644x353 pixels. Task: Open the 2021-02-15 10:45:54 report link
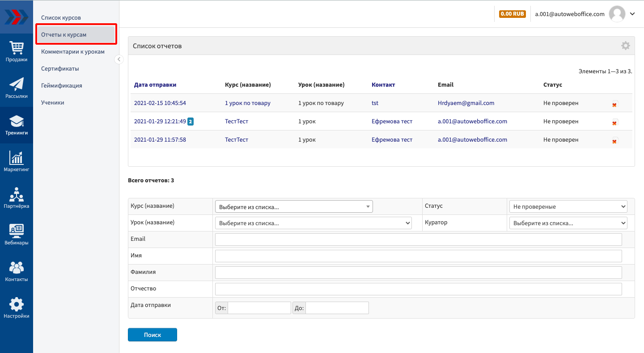click(160, 103)
